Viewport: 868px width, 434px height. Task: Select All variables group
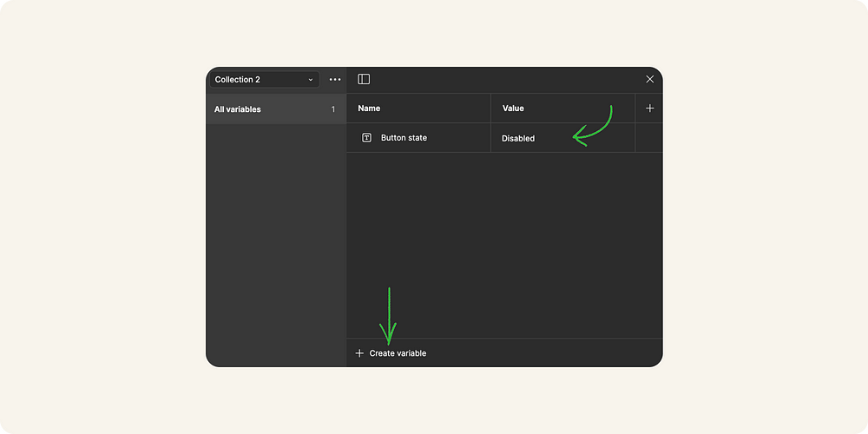coord(276,109)
